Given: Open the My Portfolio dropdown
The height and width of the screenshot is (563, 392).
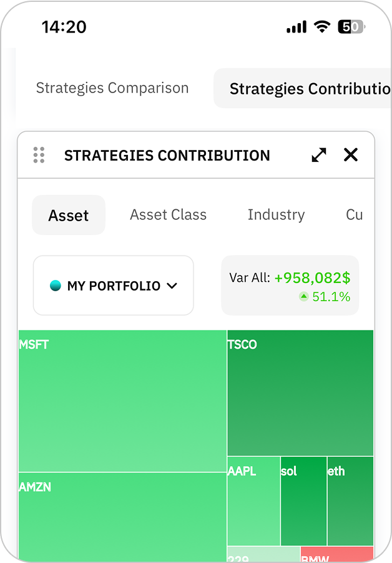Looking at the screenshot, I should 114,286.
